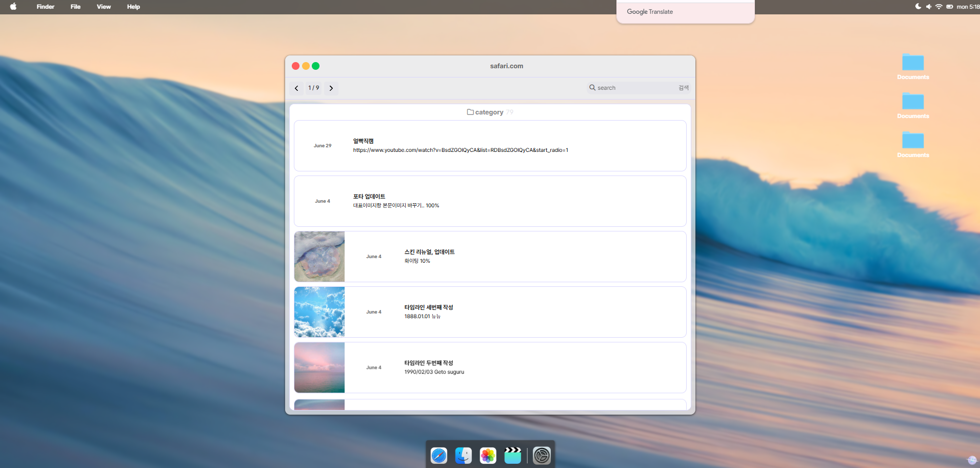Viewport: 980px width, 468px height.
Task: Open the View menu
Action: 104,7
